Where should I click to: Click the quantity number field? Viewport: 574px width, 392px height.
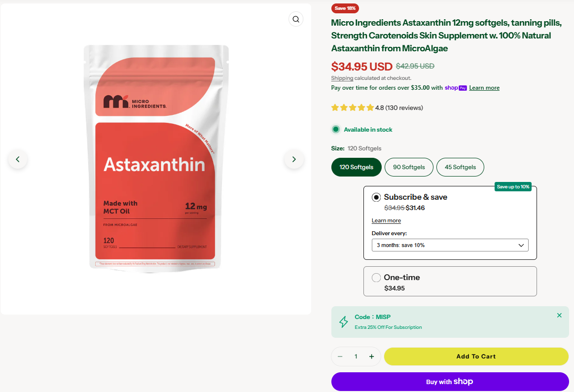point(356,356)
